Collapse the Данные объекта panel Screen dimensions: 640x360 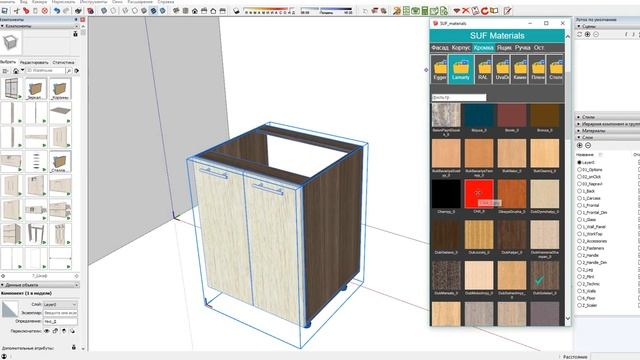tap(40, 285)
